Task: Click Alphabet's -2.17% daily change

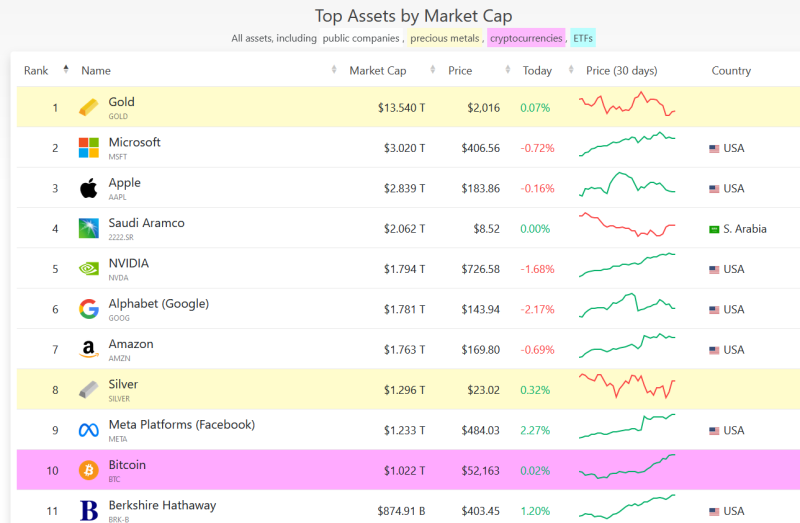Action: (x=537, y=309)
